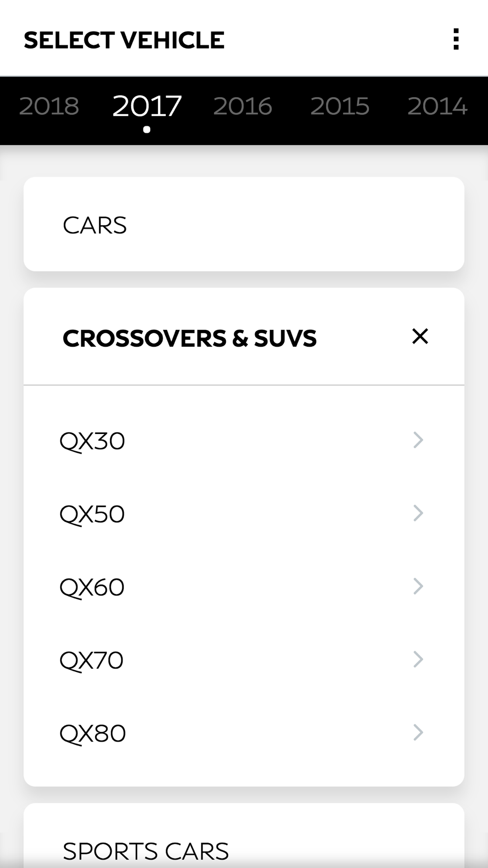
Task: Pick the QX70 vehicle
Action: point(244,660)
